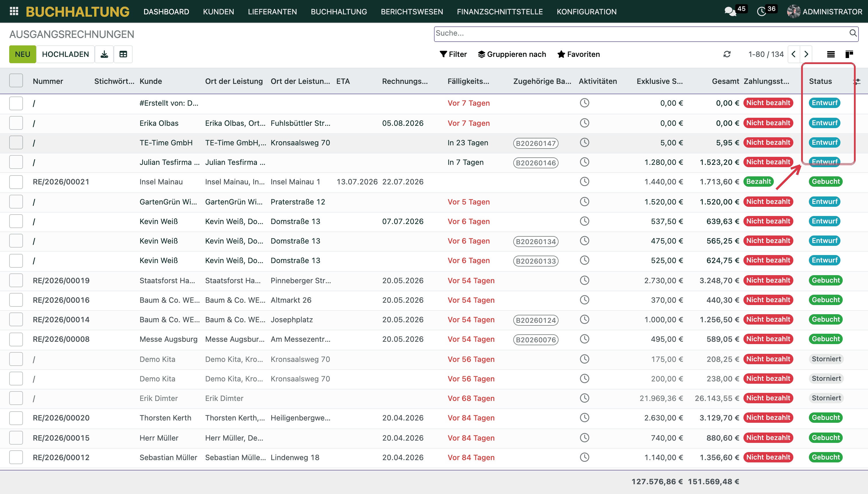The image size is (868, 494).
Task: Open the Berichtswesen menu
Action: [412, 11]
